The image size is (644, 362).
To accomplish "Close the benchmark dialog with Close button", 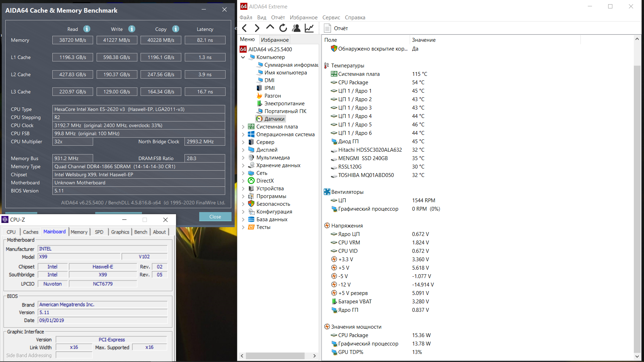I will click(215, 217).
